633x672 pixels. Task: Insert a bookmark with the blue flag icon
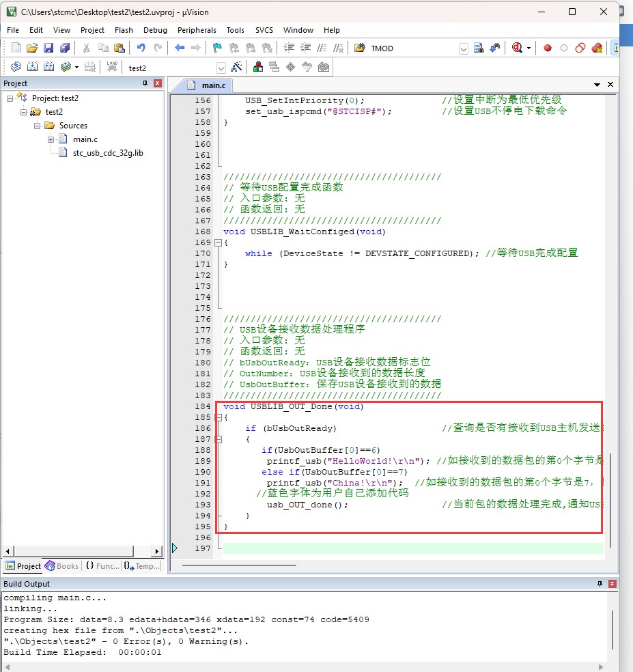coord(217,48)
